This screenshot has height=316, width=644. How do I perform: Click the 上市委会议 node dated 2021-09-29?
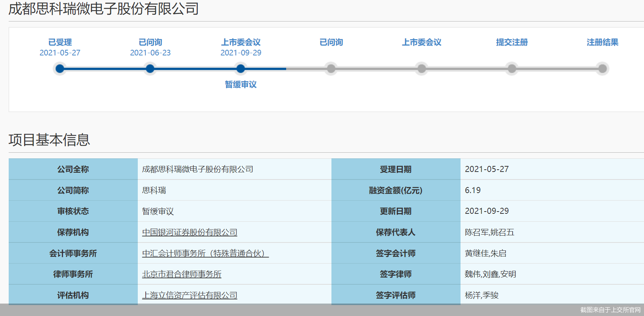(x=240, y=69)
